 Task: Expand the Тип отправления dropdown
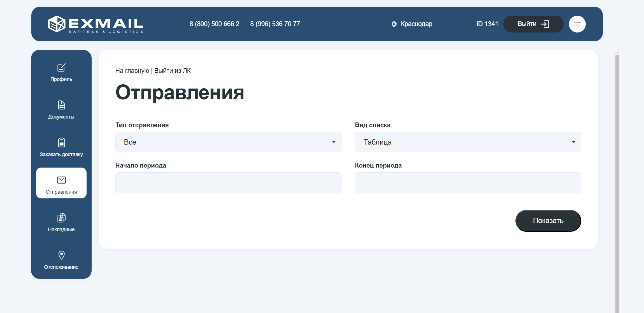point(228,142)
